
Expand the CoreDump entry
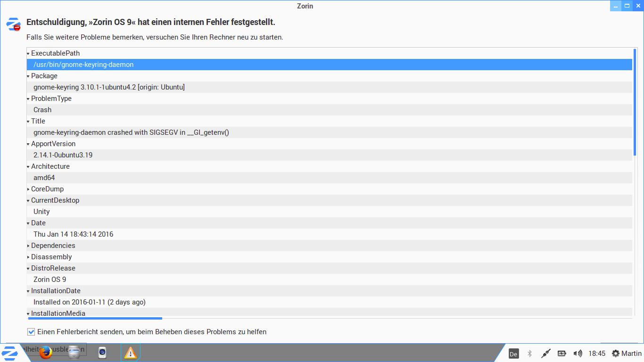coord(28,189)
